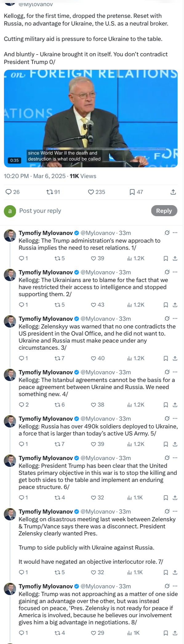This screenshot has height=644, width=184.
Task: Open 10:20 PM Mar 6, 2025 timestamp link
Action: [x=35, y=176]
